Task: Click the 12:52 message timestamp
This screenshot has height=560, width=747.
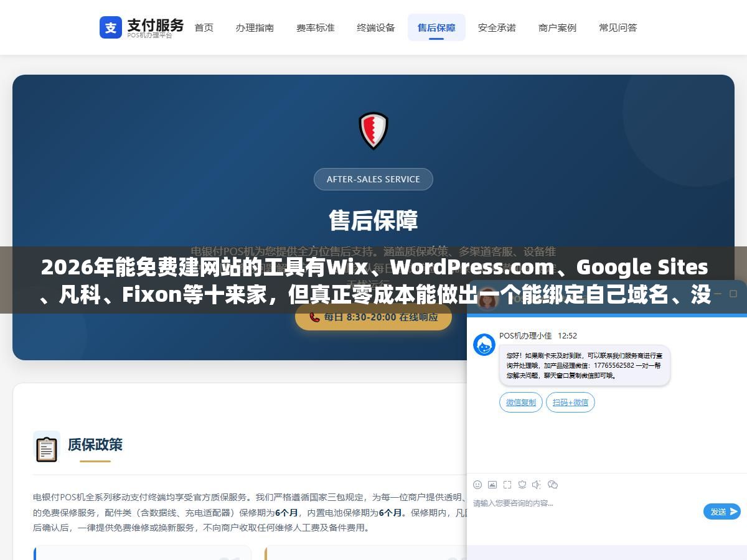Action: coord(567,335)
